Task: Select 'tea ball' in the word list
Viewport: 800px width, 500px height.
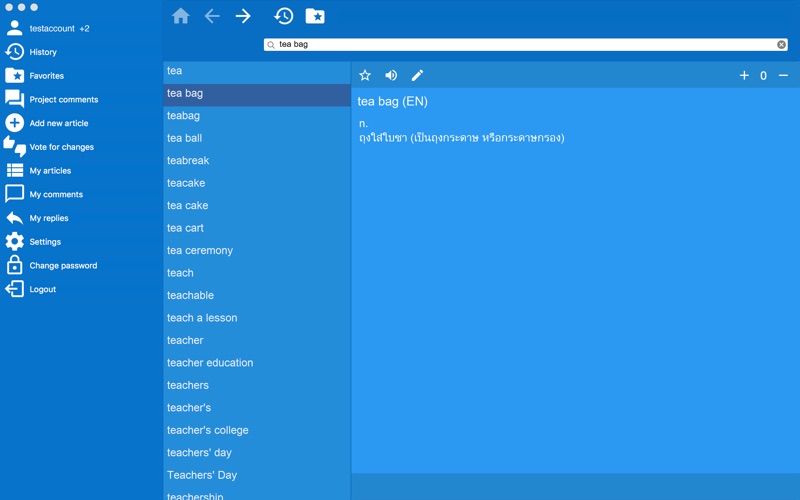Action: click(x=257, y=138)
